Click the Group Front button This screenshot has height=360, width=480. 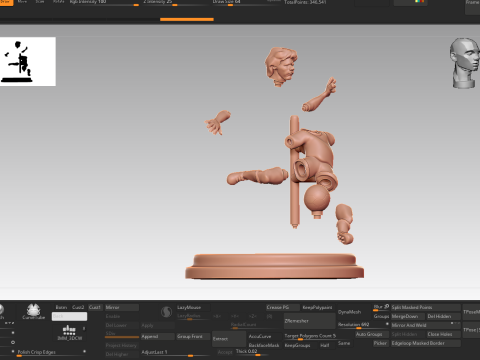[193, 336]
